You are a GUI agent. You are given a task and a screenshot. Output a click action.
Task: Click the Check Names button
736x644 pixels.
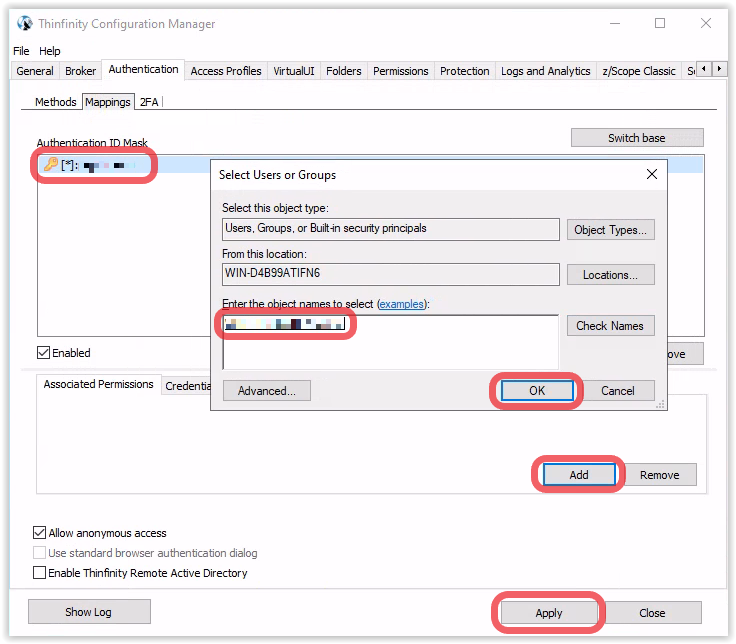(x=610, y=326)
